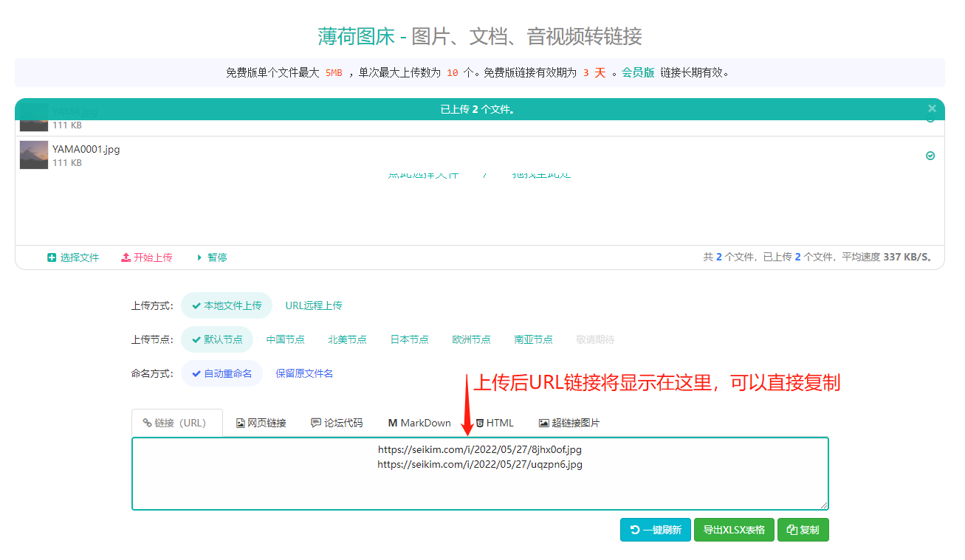Switch to the HTML tab

click(x=495, y=423)
